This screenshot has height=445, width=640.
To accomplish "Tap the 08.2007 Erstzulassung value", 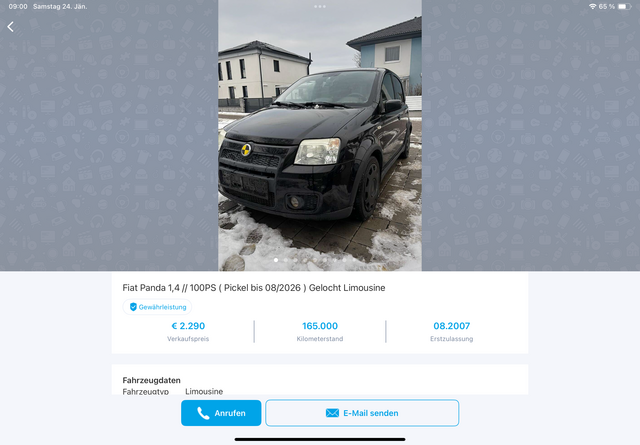I will [452, 326].
